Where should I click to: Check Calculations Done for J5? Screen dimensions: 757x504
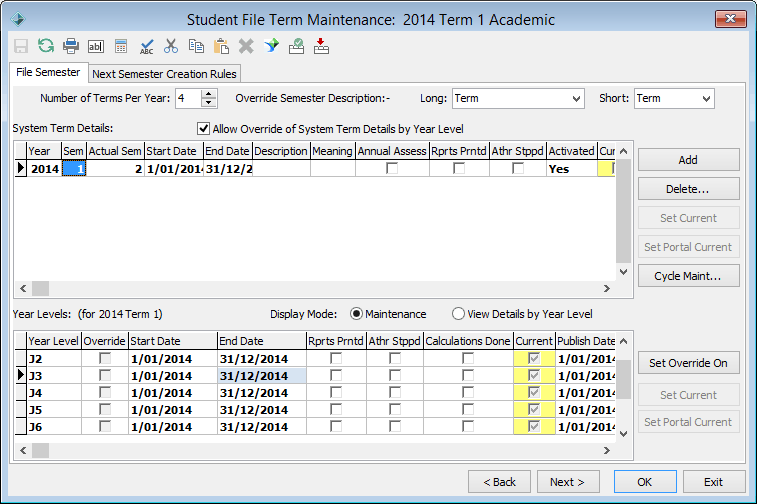pyautogui.click(x=468, y=409)
